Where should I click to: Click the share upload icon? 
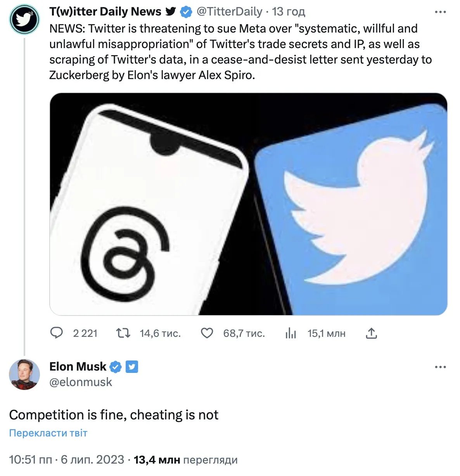[x=371, y=333]
